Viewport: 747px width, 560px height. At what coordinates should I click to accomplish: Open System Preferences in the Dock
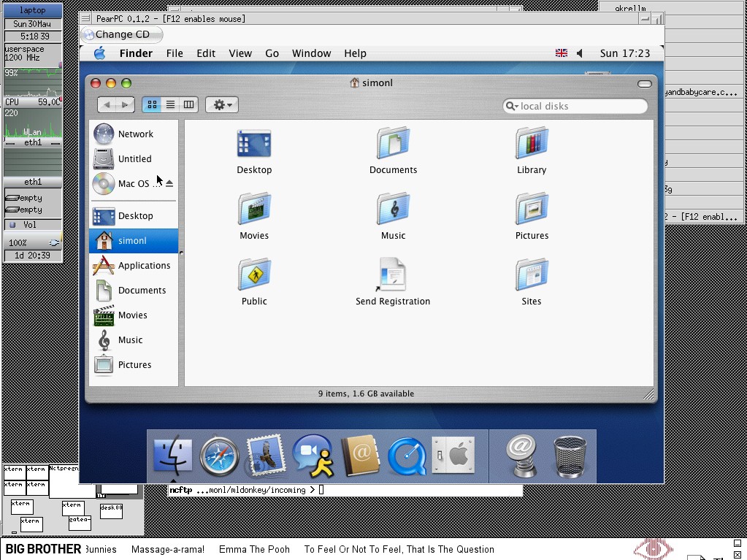[453, 456]
